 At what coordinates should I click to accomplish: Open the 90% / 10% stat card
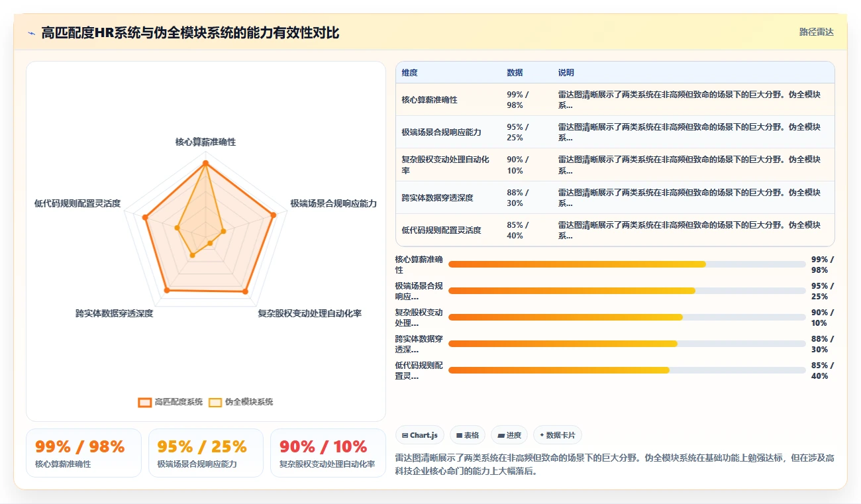(328, 453)
